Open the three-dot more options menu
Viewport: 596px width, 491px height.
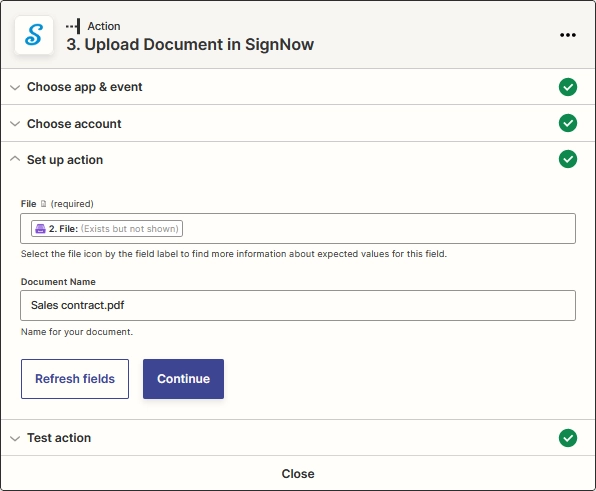click(568, 35)
